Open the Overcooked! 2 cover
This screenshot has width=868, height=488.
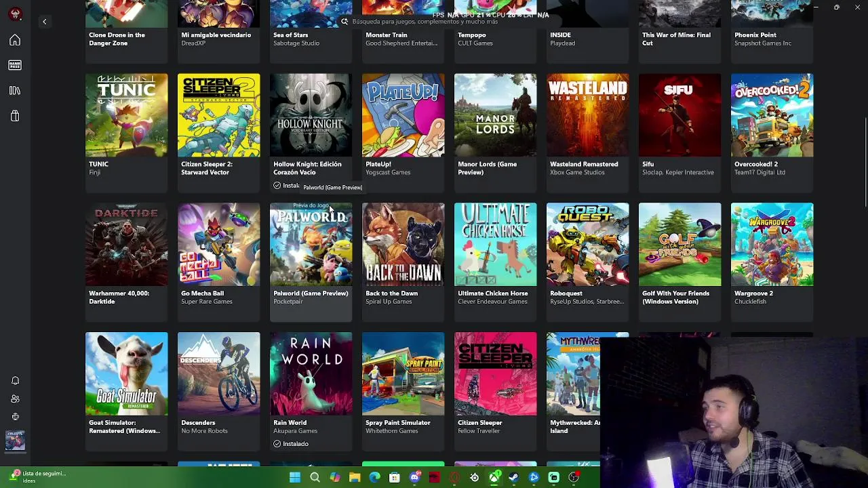pos(772,115)
